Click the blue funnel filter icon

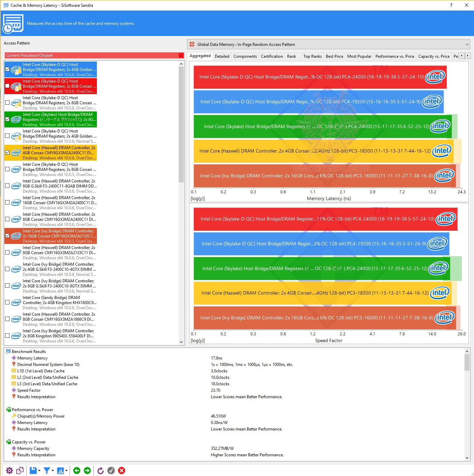tap(47, 471)
